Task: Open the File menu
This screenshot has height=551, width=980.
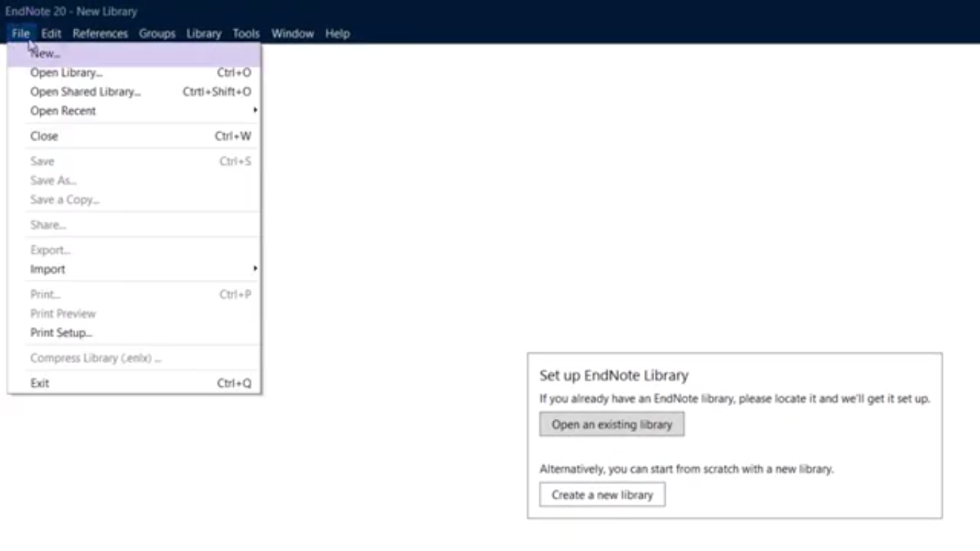Action: [x=20, y=34]
